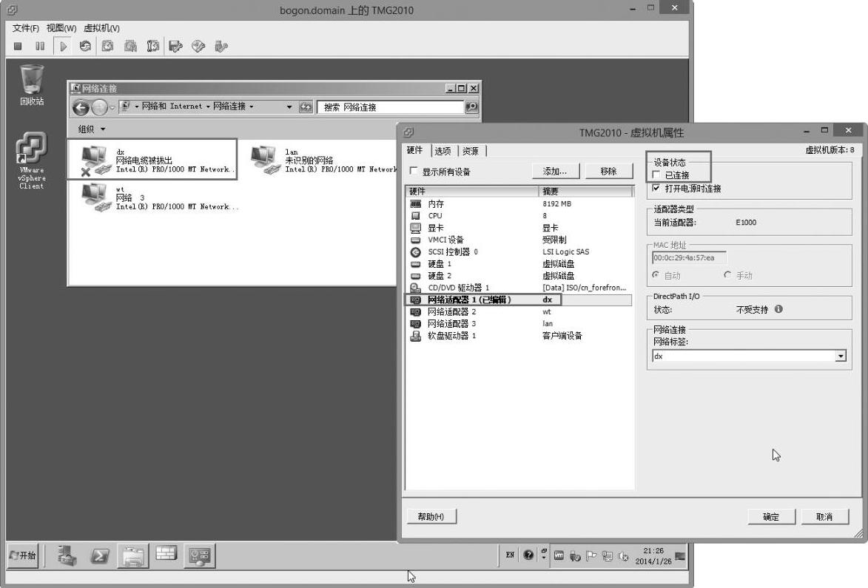
Task: Switch to the 资源 tab
Action: [471, 151]
